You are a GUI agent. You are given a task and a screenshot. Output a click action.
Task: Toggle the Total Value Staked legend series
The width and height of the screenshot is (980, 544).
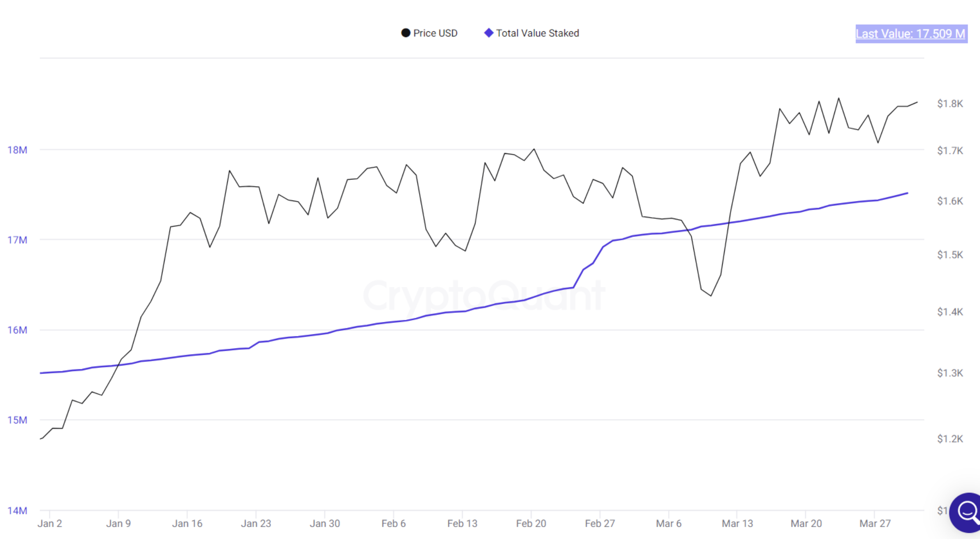(x=532, y=33)
